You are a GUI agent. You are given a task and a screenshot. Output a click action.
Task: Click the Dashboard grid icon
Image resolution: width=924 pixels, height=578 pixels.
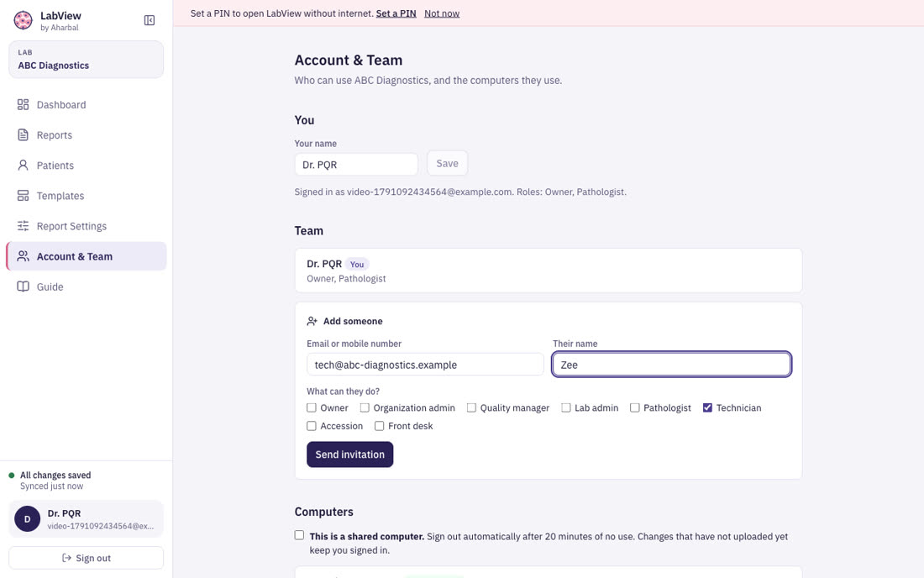[23, 105]
